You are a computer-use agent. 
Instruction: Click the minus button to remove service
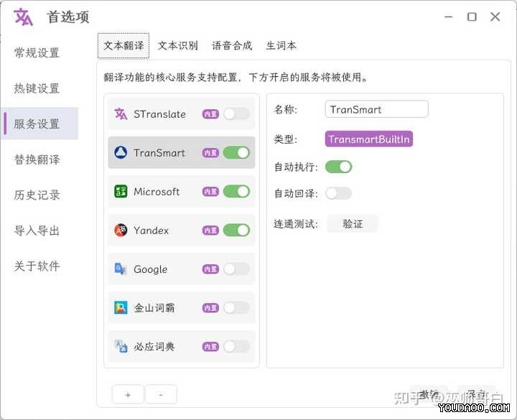(x=161, y=395)
